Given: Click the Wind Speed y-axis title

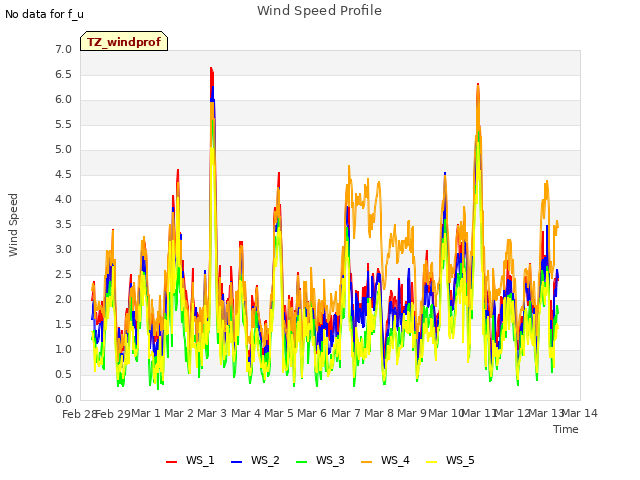Looking at the screenshot, I should tap(13, 225).
